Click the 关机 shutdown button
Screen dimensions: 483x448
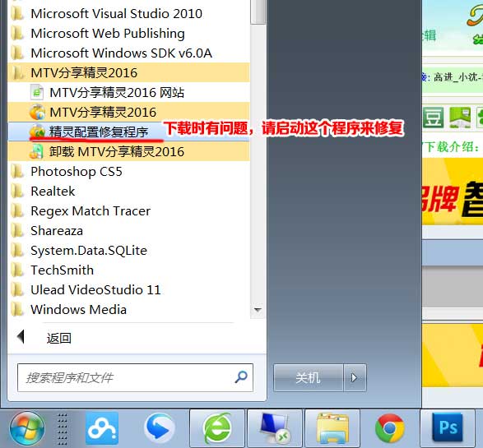pyautogui.click(x=309, y=377)
